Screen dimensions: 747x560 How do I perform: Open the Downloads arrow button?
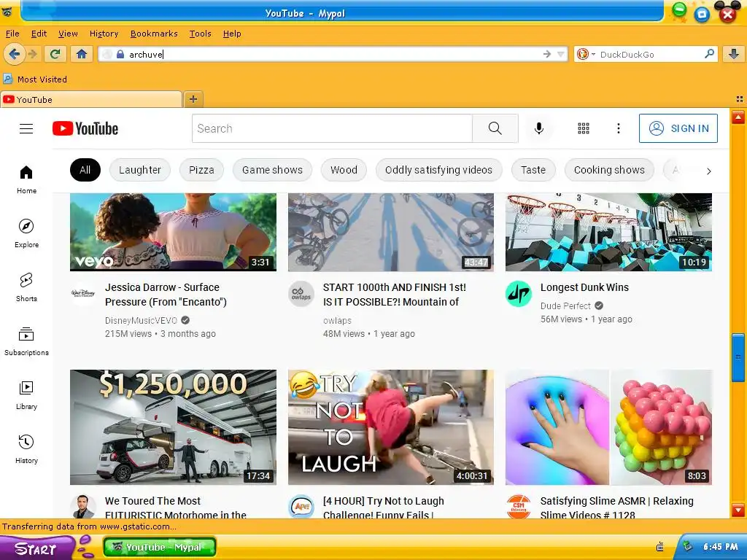tap(734, 54)
